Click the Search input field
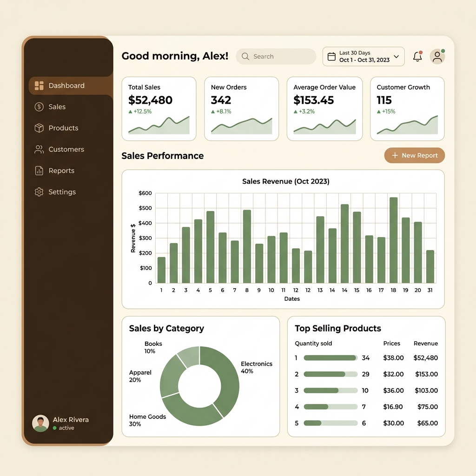 pyautogui.click(x=276, y=57)
